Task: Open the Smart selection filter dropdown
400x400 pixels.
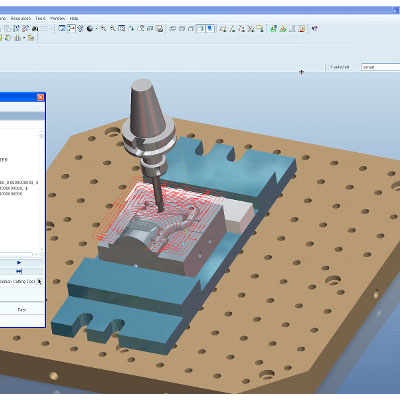Action: (380, 67)
